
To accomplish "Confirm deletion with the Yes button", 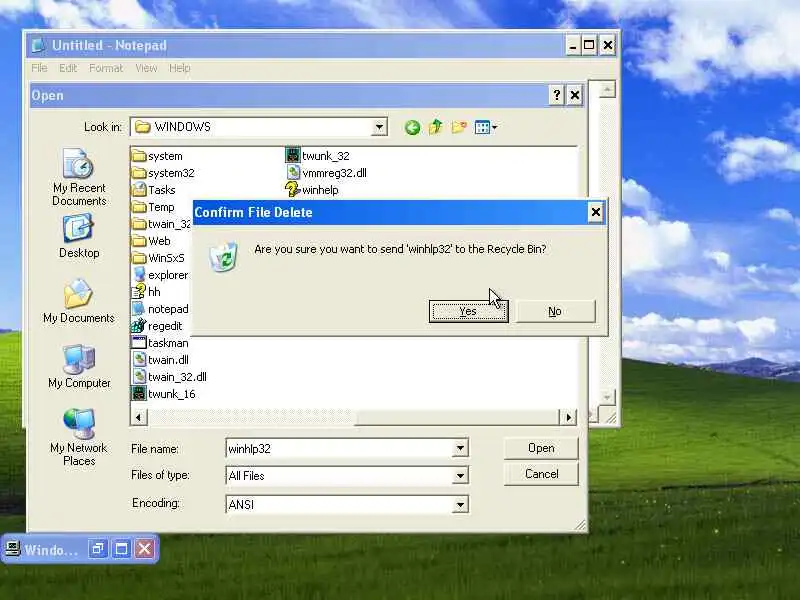I will coord(468,311).
